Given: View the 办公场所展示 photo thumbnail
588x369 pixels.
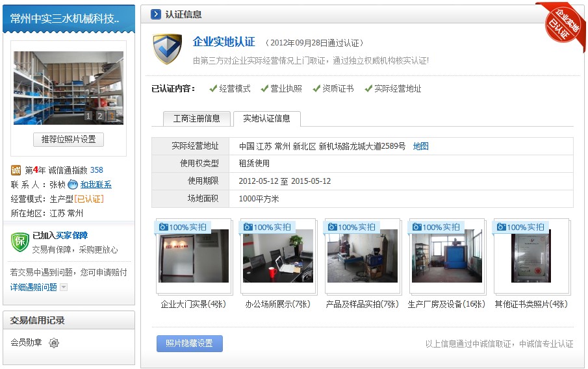Looking at the screenshot, I should [x=277, y=256].
